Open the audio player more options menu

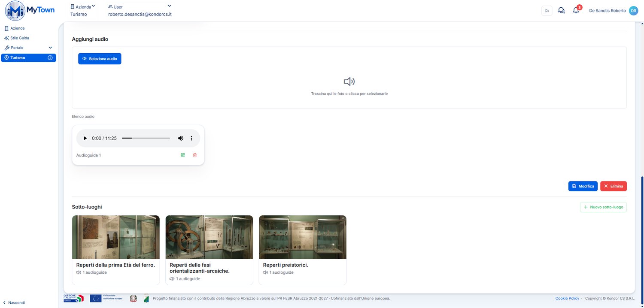[191, 138]
